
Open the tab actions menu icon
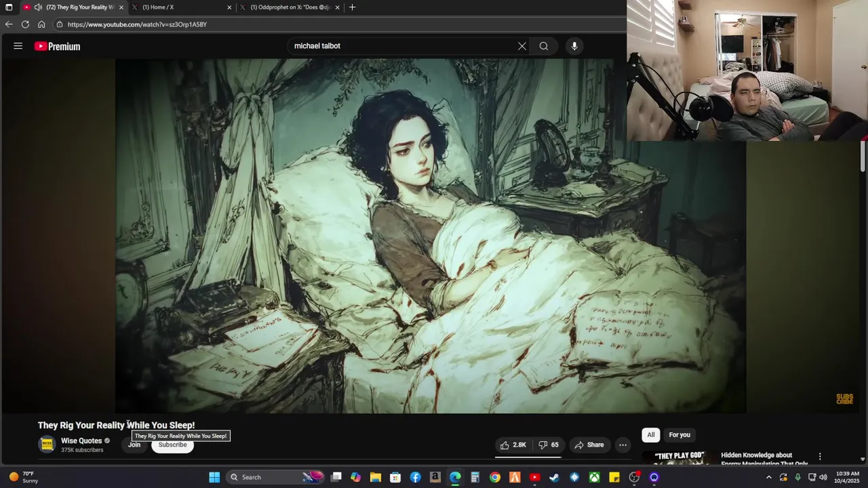(9, 7)
